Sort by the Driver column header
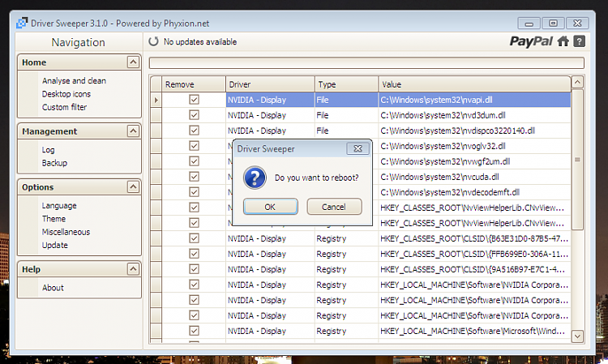 [x=270, y=84]
